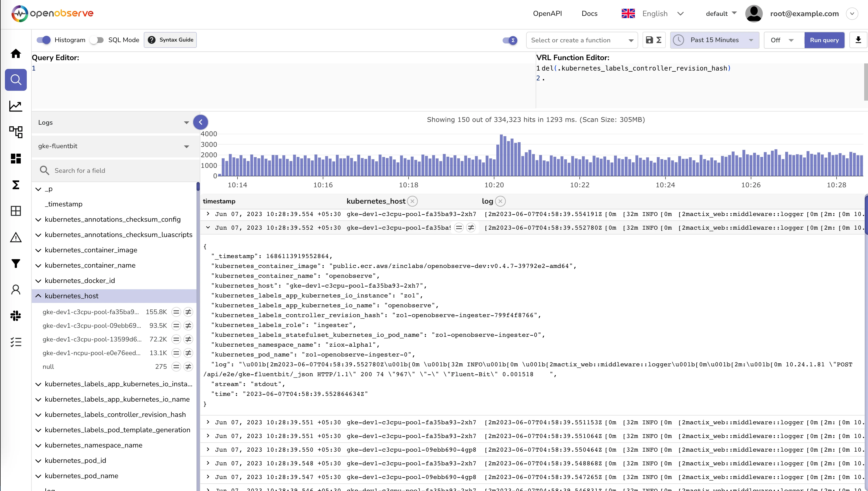
Task: Open the Docs link in header
Action: 589,13
